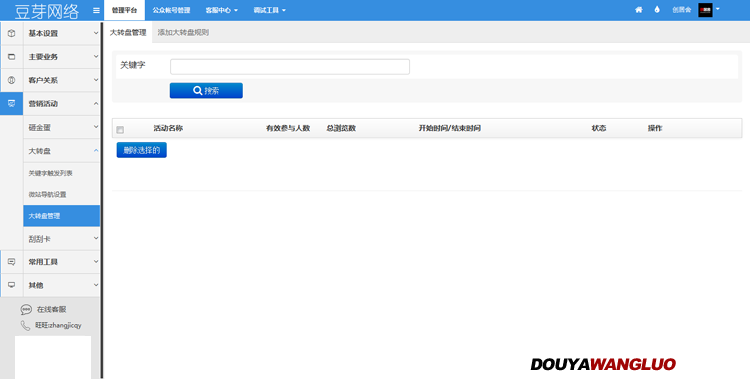Image resolution: width=750 pixels, height=379 pixels.
Task: Open 关键字触发列表 in the sidebar
Action: (x=50, y=173)
